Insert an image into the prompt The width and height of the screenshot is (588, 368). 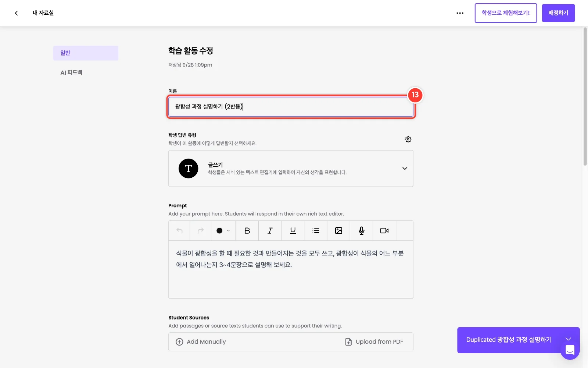click(x=339, y=231)
